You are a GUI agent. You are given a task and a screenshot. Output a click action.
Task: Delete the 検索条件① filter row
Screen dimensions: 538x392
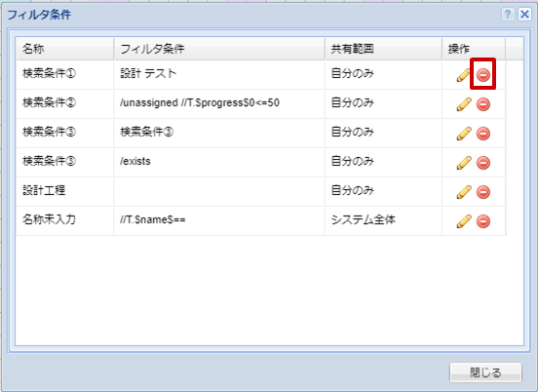(483, 75)
